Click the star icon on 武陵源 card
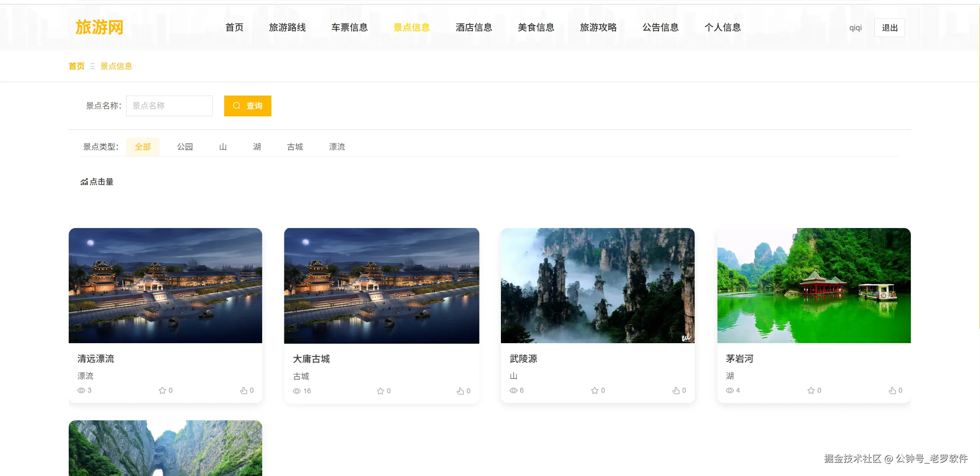The height and width of the screenshot is (476, 980). [595, 390]
